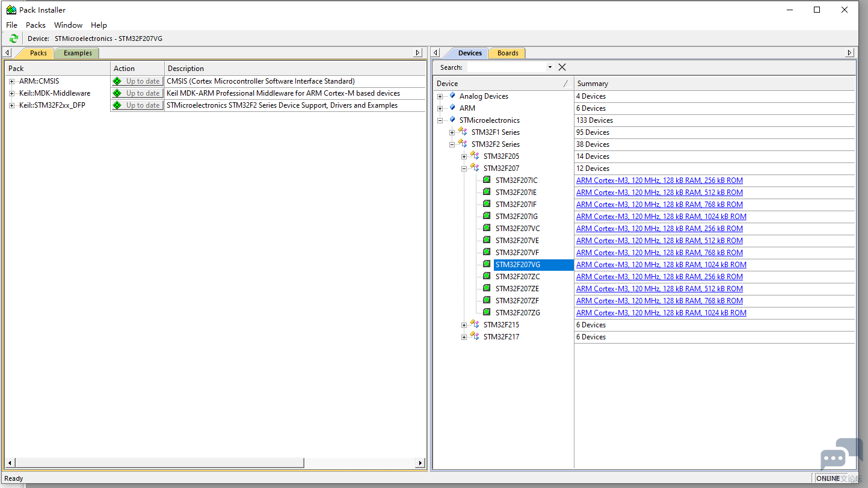Screen dimensions: 868x488
Task: Click the chip icon for STM32F207VG
Action: tap(487, 264)
